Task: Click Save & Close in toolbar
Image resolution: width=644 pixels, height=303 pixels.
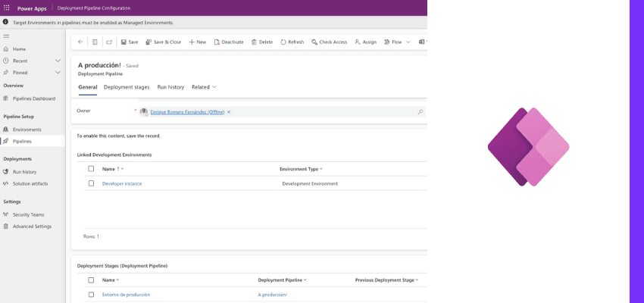Action: (x=163, y=42)
